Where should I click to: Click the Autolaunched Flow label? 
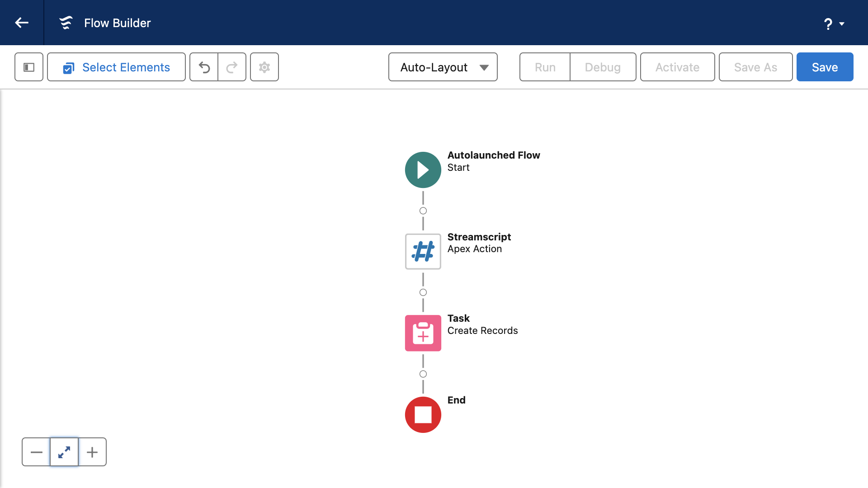[x=494, y=155]
